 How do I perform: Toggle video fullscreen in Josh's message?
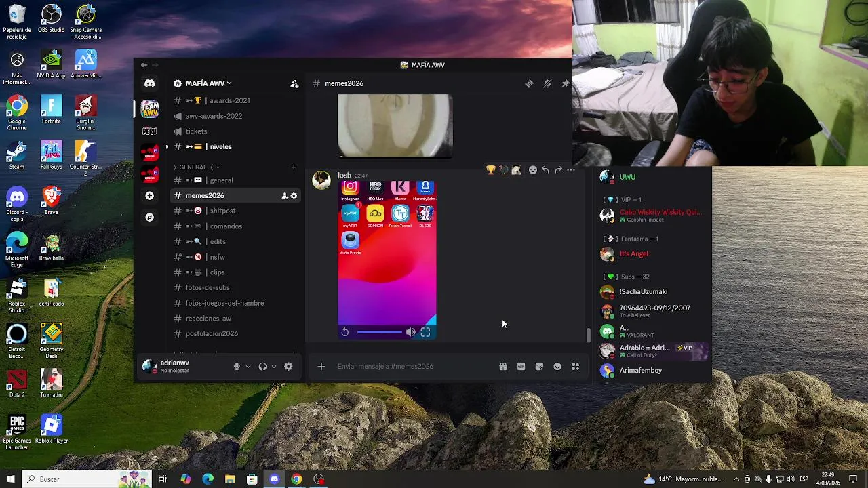[x=425, y=332]
